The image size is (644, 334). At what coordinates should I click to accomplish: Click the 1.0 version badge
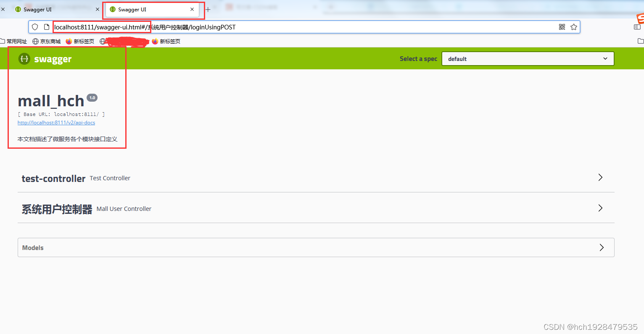click(x=92, y=97)
